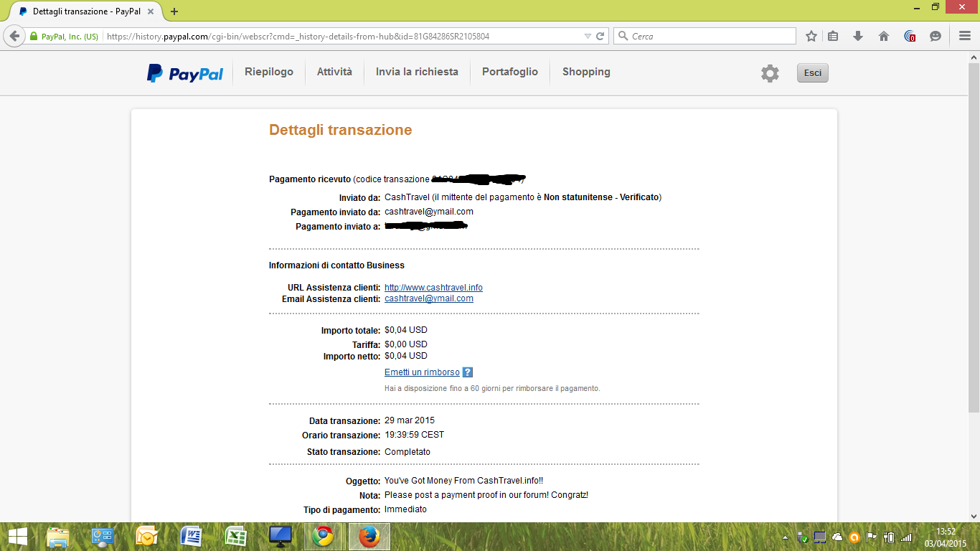Open the Firefox Hello chat smiley icon
Screen dimensions: 980x551
click(x=936, y=36)
